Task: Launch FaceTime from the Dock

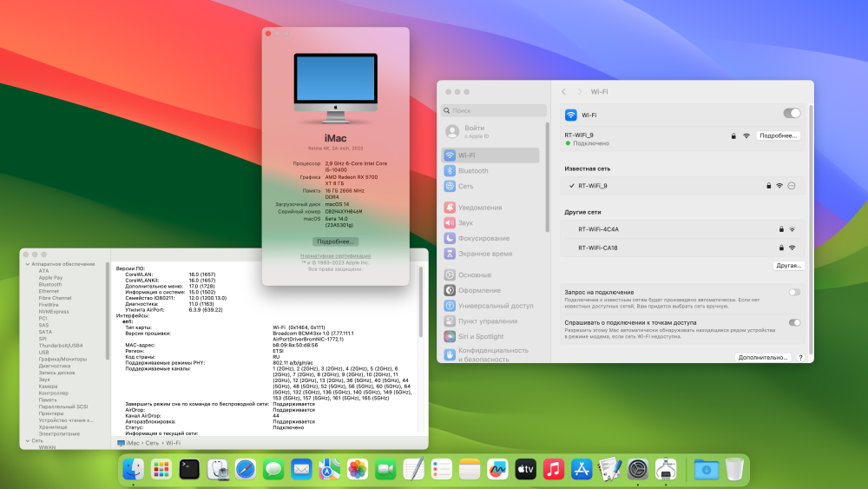Action: [385, 470]
